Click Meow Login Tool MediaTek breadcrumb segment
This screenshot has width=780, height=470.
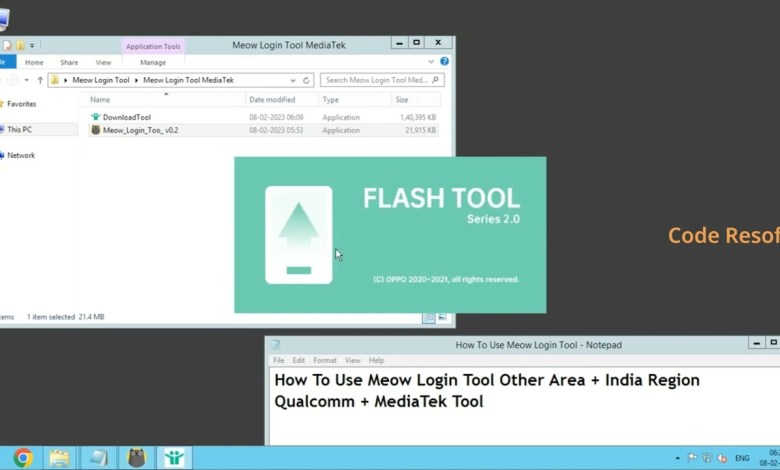tap(188, 80)
